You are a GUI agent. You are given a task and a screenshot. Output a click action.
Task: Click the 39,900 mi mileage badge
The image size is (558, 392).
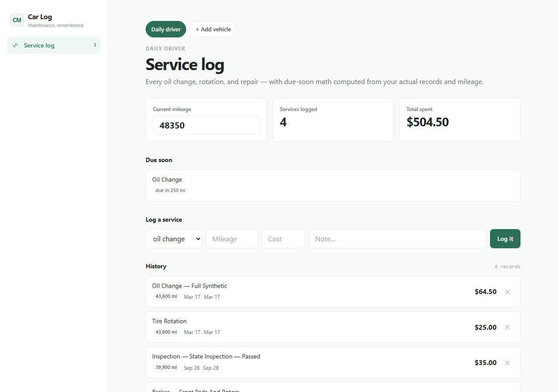[166, 367]
